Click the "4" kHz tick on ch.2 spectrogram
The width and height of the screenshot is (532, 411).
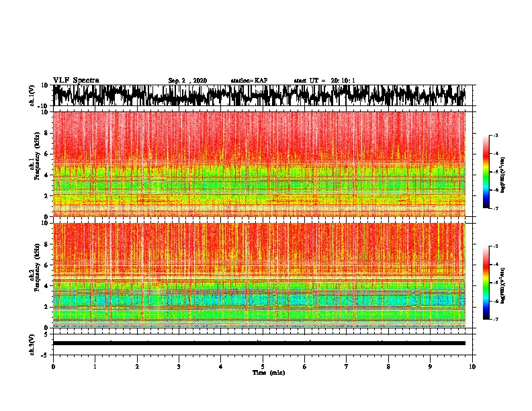coord(46,286)
